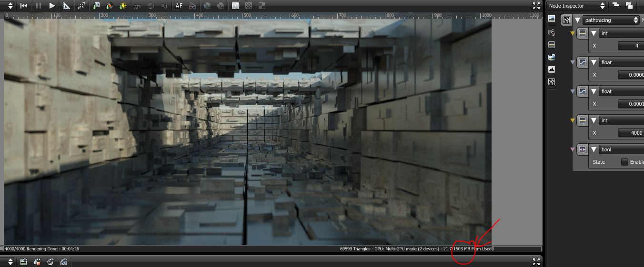Open the pathtracing kernel type dropdown

coord(611,20)
